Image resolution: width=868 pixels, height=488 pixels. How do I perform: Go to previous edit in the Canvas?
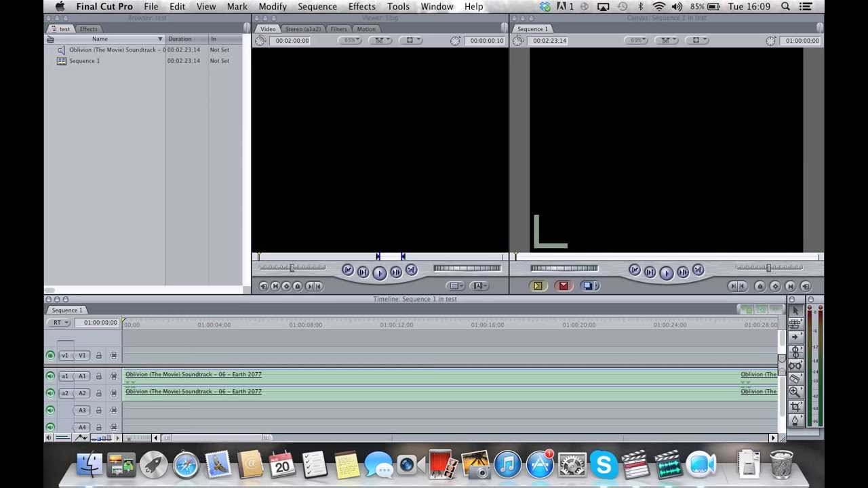point(634,271)
